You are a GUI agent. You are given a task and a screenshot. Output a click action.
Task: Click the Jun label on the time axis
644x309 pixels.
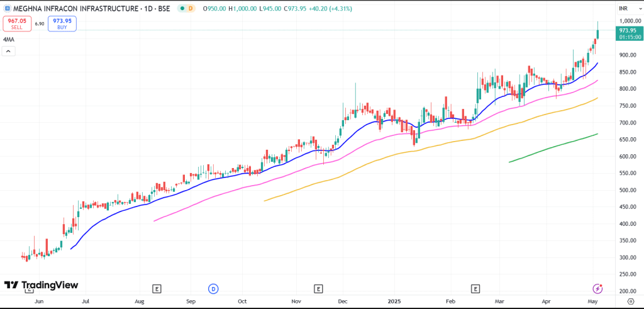[38, 301]
